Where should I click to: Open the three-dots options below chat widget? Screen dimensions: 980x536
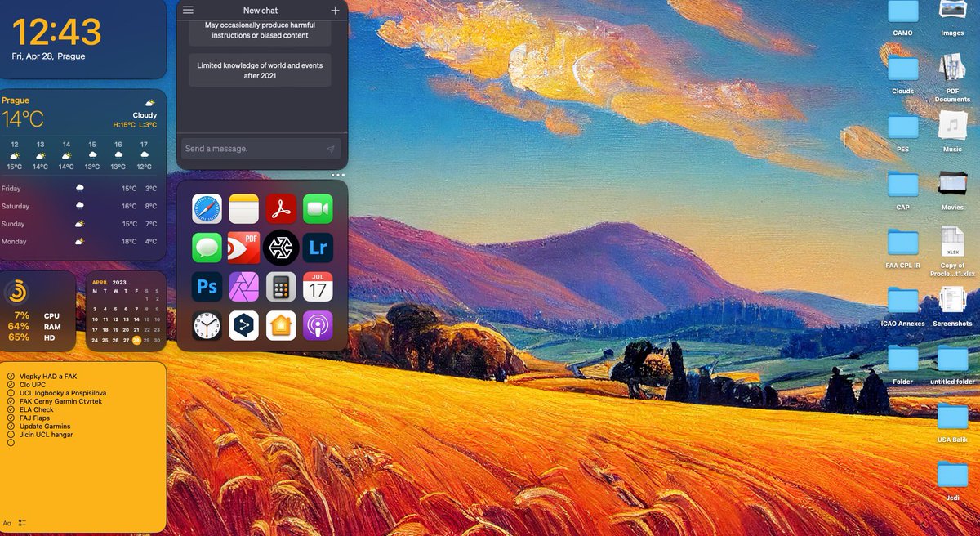click(338, 175)
